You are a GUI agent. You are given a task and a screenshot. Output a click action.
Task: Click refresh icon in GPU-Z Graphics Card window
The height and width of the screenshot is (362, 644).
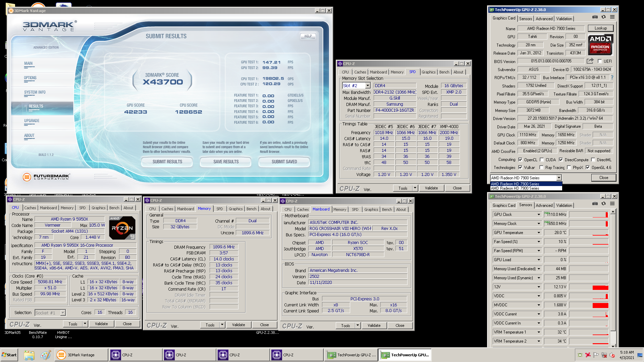coord(603,17)
